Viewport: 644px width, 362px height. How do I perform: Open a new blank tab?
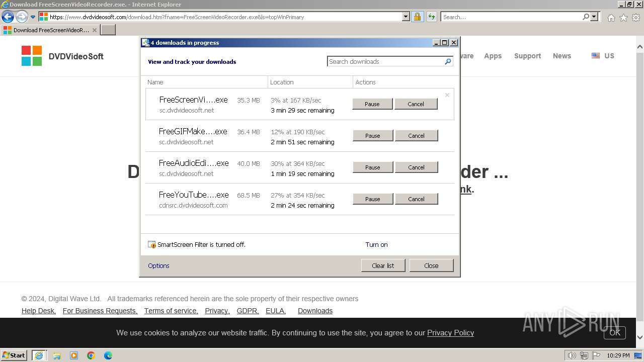click(108, 30)
